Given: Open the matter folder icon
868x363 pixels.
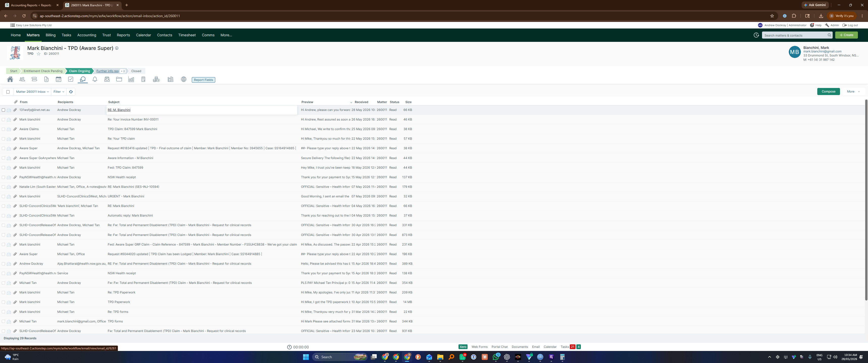Looking at the screenshot, I should [119, 79].
